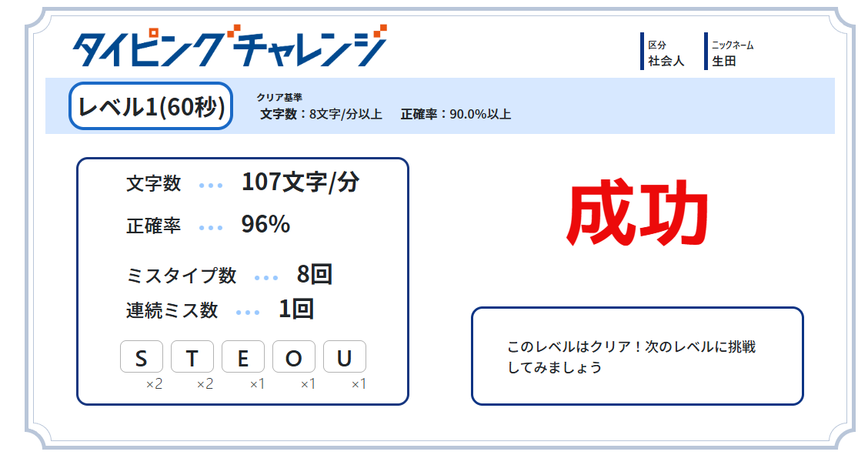Screen dimensions: 868x465
Task: Click the ×1 count under U key
Action: 359,384
